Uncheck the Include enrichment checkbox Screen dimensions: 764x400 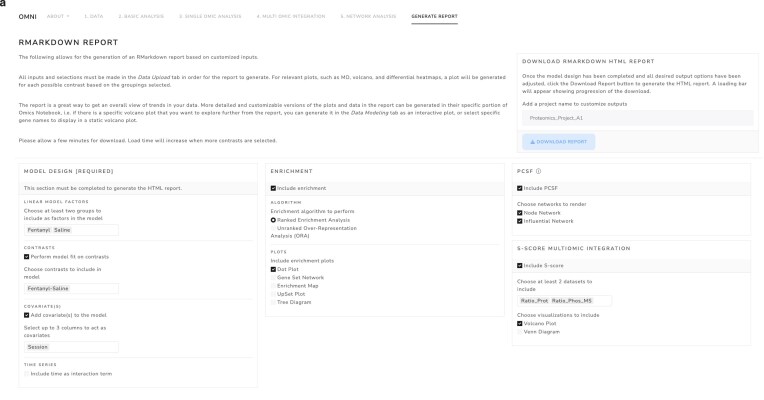pos(273,188)
